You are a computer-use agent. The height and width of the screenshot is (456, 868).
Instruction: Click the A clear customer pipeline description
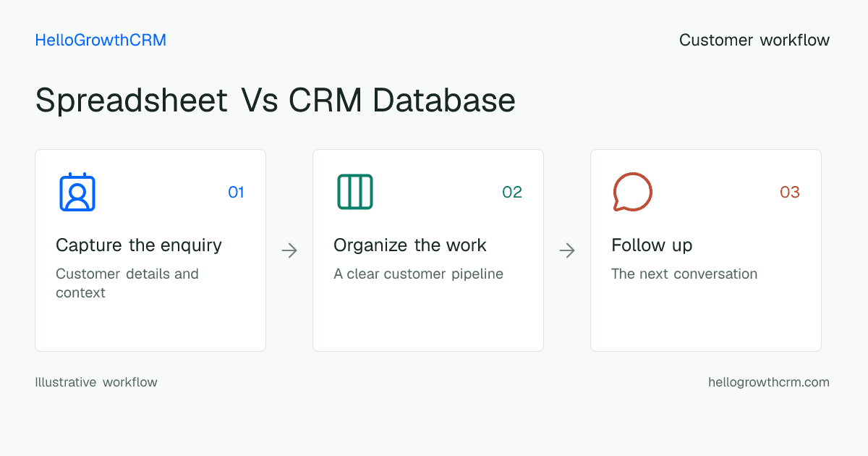click(418, 274)
